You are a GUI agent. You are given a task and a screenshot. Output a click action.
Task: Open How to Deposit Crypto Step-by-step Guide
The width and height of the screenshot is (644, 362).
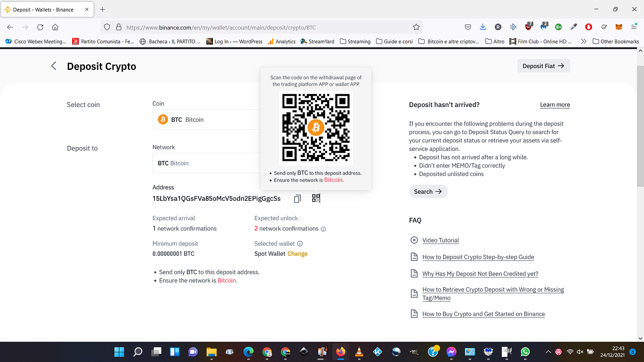[x=478, y=257]
